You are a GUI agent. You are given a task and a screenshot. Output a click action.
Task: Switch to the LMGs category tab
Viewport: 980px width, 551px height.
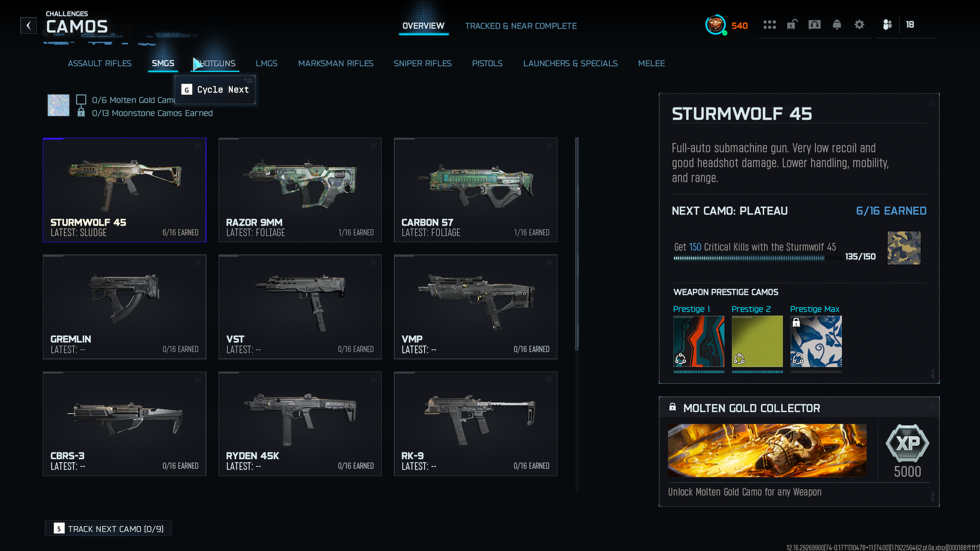pyautogui.click(x=266, y=63)
